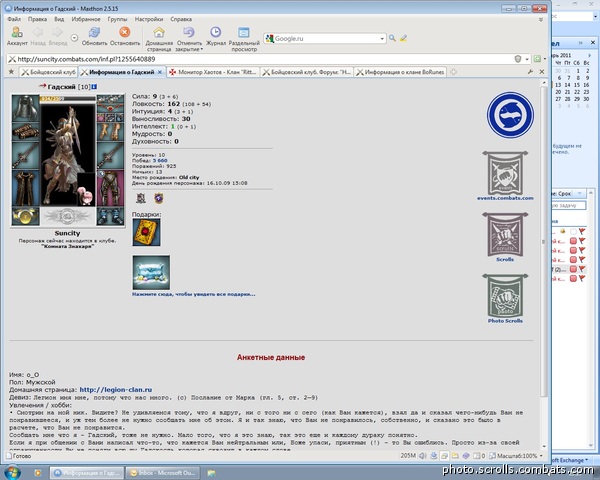Toggle Раздельный просмотр split view
Screen dimensions: 600x480
tap(244, 39)
